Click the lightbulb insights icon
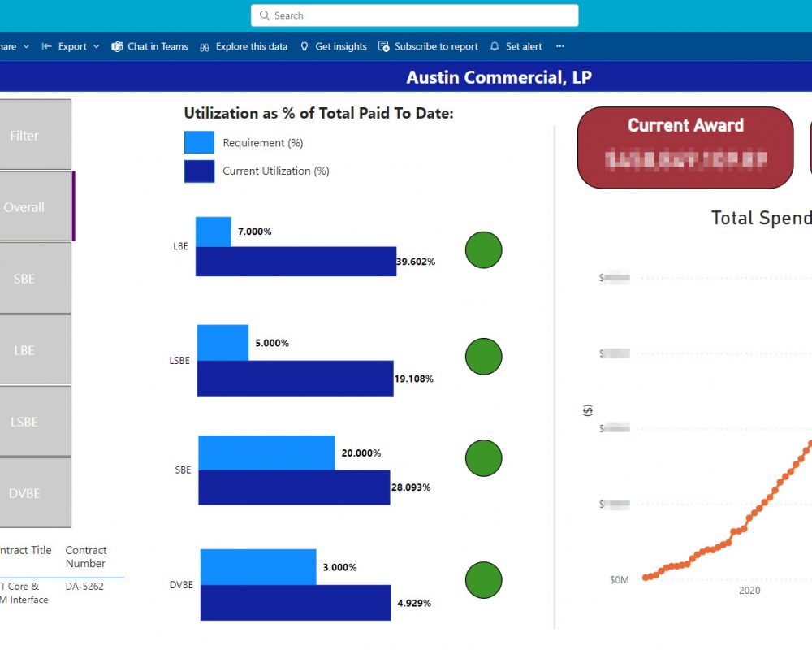 [304, 46]
